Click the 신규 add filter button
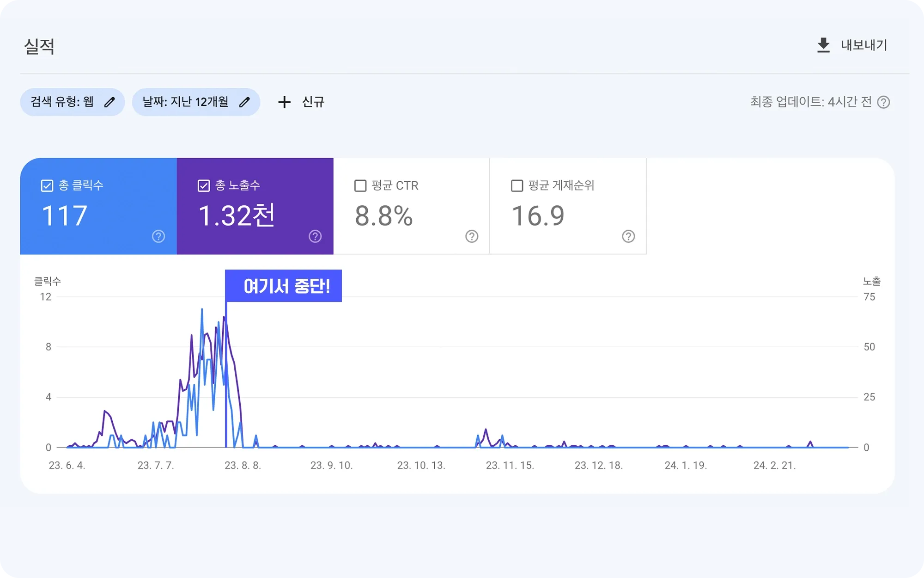 pyautogui.click(x=313, y=102)
